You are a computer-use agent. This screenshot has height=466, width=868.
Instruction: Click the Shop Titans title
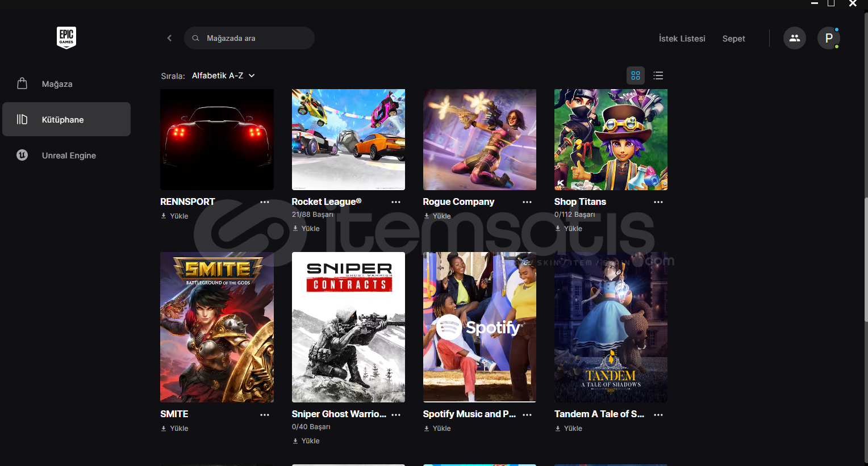pos(580,202)
